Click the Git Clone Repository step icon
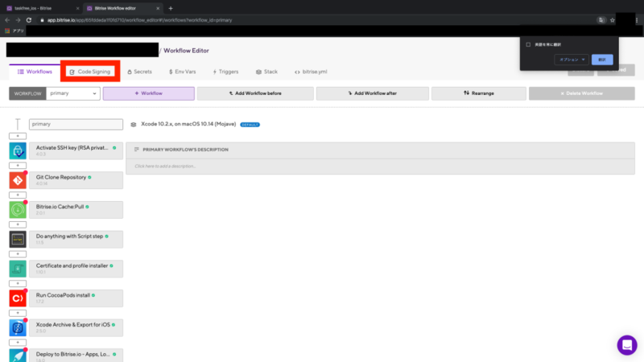The width and height of the screenshot is (644, 362). pyautogui.click(x=18, y=180)
